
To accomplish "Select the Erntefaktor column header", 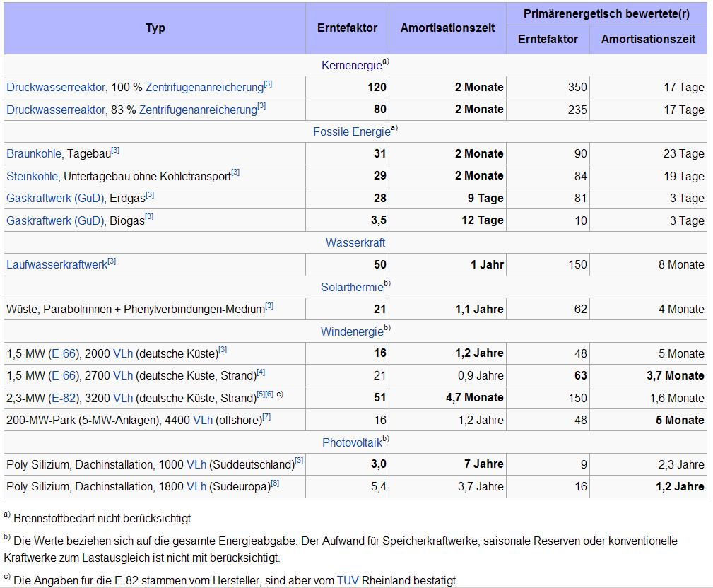I will pyautogui.click(x=347, y=28).
